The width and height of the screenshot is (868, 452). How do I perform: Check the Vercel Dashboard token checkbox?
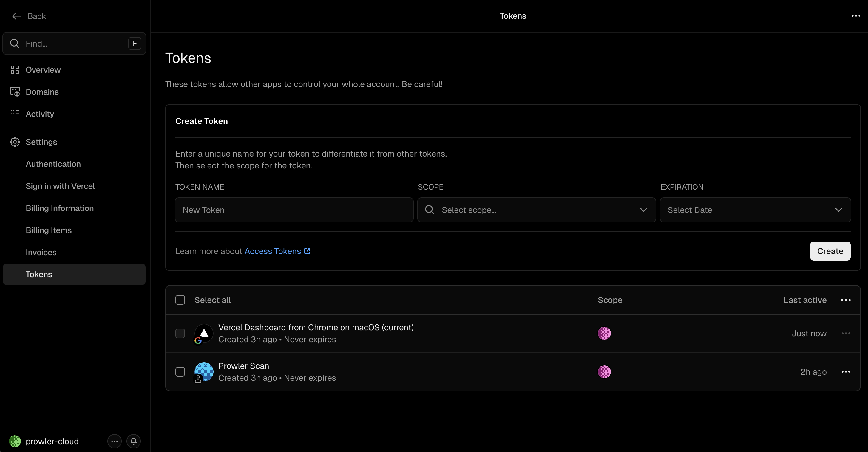pyautogui.click(x=180, y=333)
